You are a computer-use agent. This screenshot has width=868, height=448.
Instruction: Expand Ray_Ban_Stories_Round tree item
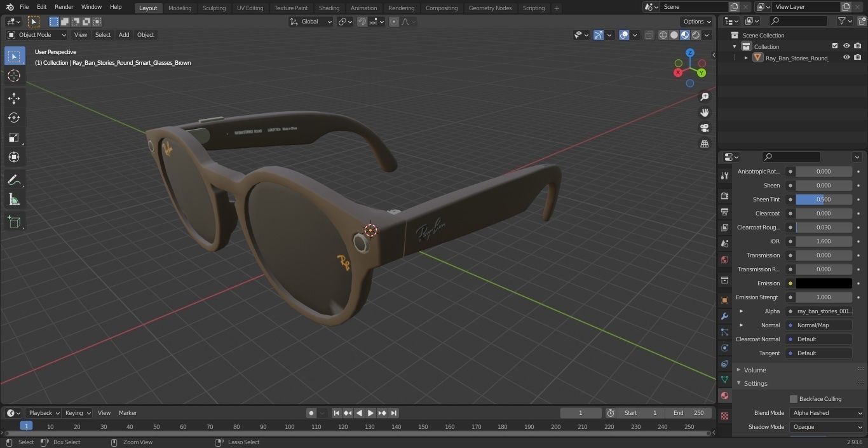pos(746,58)
